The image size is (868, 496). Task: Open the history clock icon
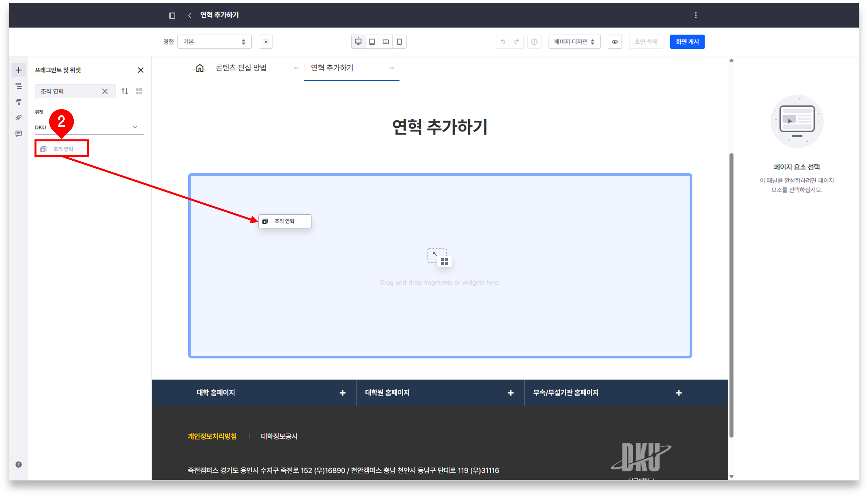point(534,42)
